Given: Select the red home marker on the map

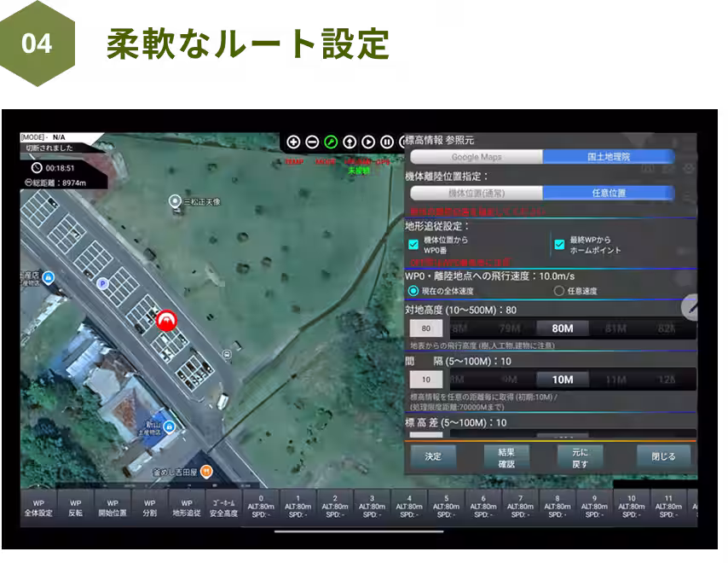Looking at the screenshot, I should (165, 318).
